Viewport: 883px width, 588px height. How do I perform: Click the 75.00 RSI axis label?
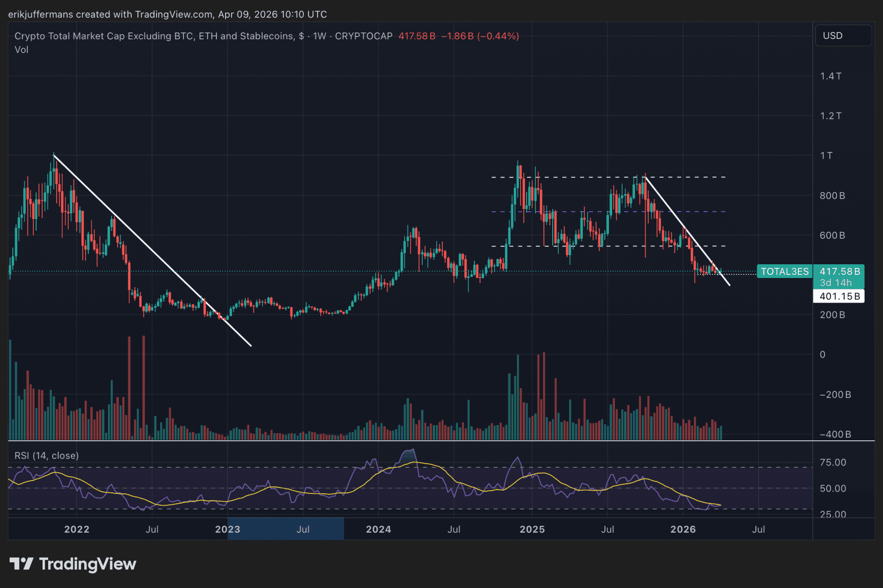click(x=832, y=462)
